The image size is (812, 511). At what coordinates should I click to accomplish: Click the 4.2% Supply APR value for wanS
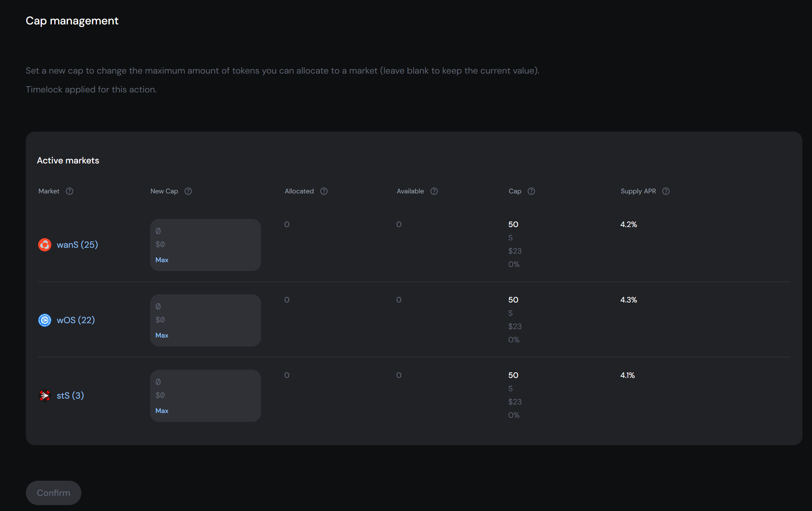(x=628, y=224)
